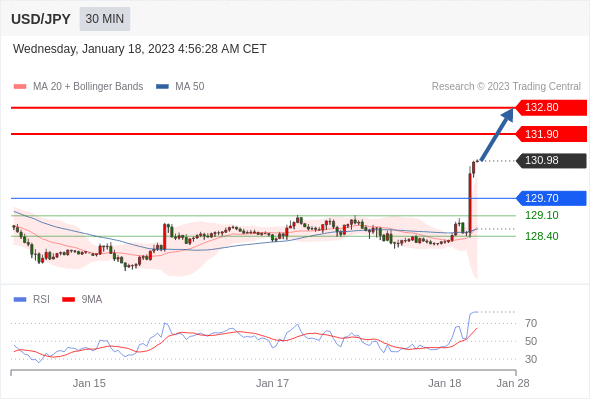Click the 30 MIN timeframe button
Screen dimensions: 590x400
coord(105,19)
